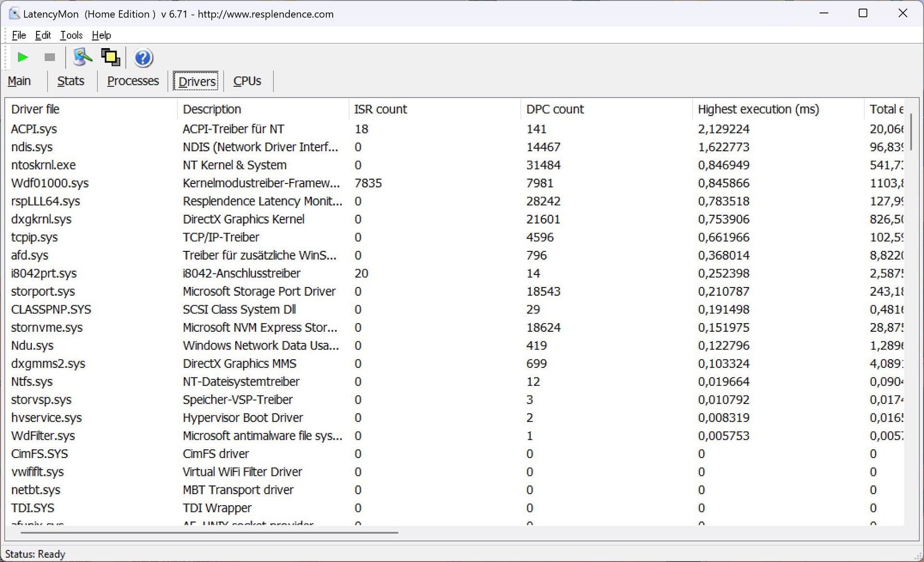Open help via blue question mark icon
The width and height of the screenshot is (924, 562).
coord(143,58)
